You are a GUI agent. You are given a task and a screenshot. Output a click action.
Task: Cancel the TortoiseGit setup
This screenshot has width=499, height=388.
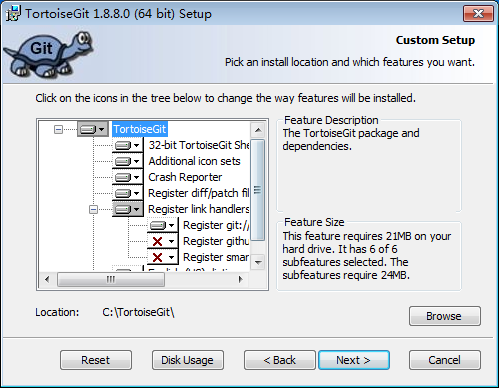coord(445,360)
